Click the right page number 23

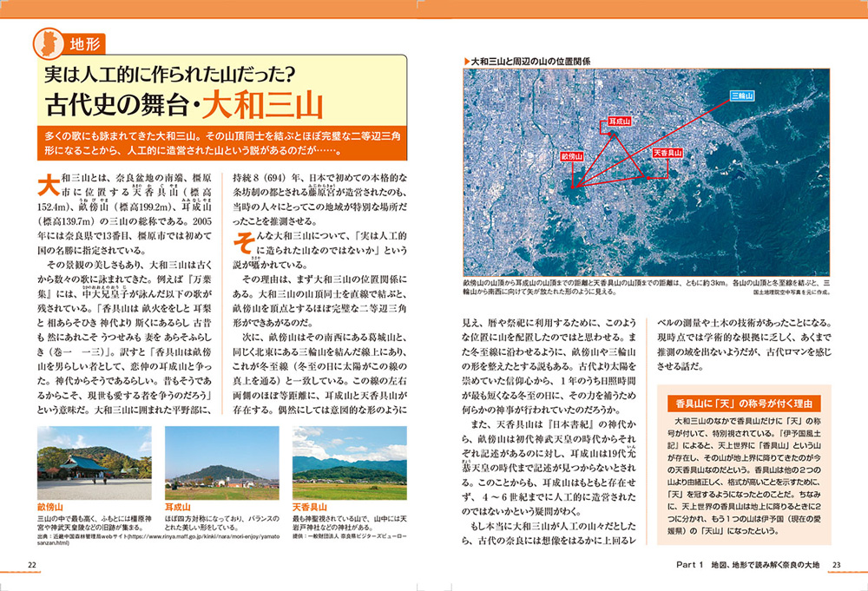pyautogui.click(x=837, y=565)
